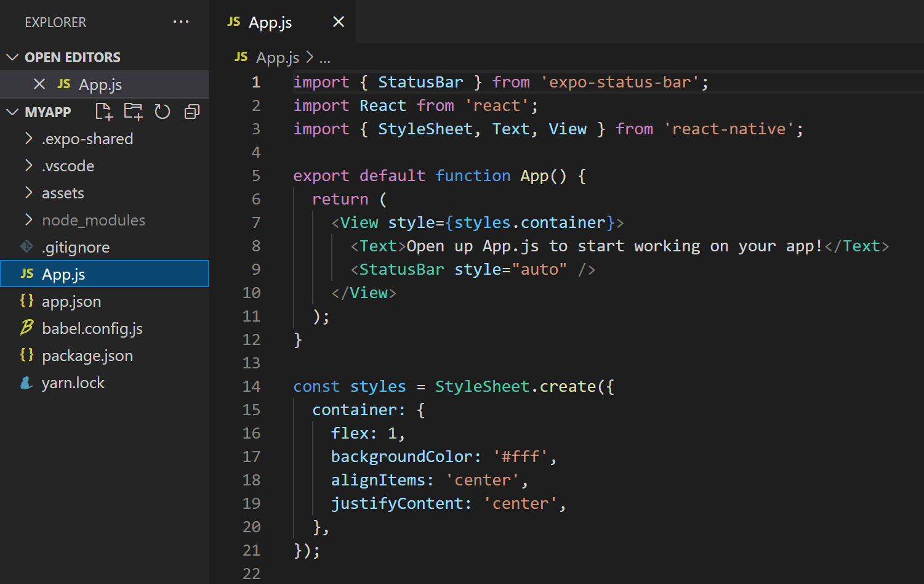Collapse the OPEN EDITORS section

coord(12,57)
